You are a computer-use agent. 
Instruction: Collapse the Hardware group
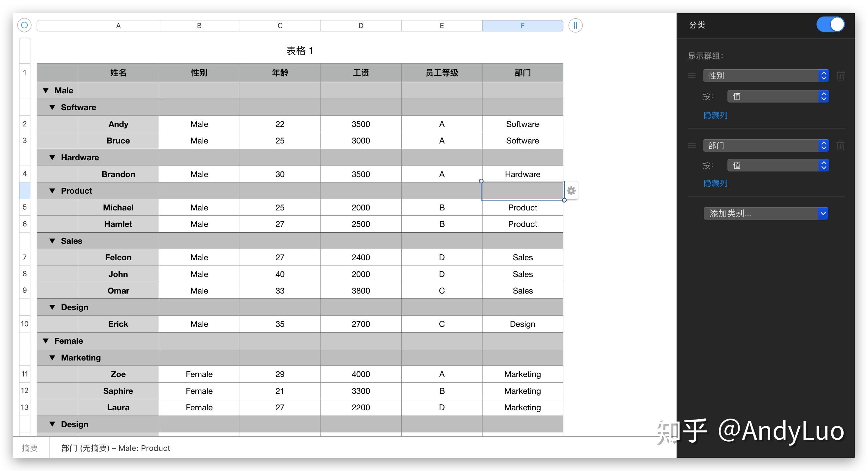pyautogui.click(x=52, y=158)
